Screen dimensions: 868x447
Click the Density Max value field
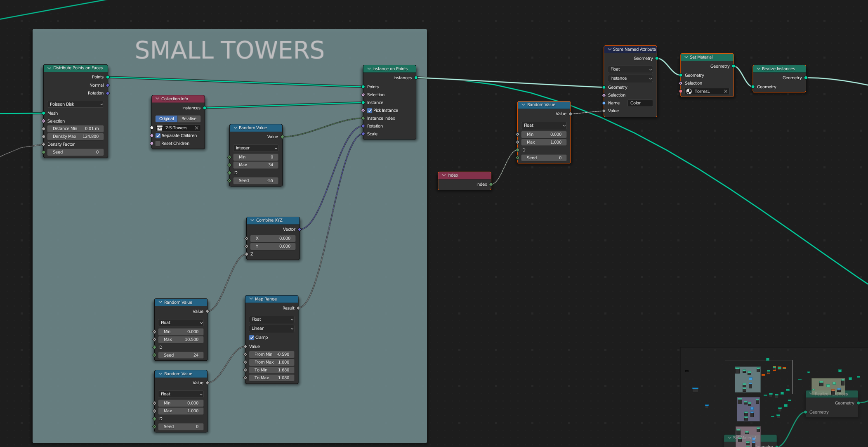pos(75,137)
